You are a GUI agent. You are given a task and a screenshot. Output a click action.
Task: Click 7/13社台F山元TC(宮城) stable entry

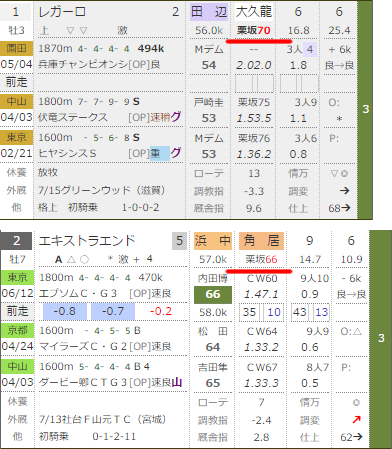click(x=102, y=419)
